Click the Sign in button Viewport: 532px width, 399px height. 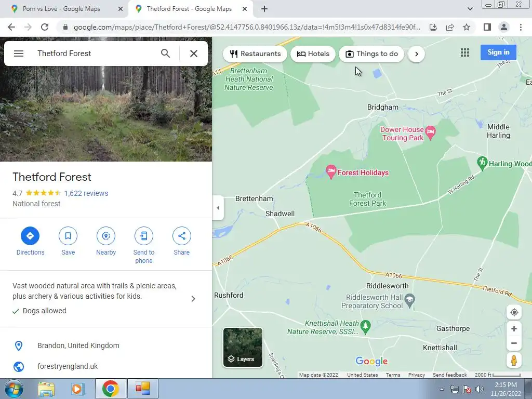pos(498,52)
